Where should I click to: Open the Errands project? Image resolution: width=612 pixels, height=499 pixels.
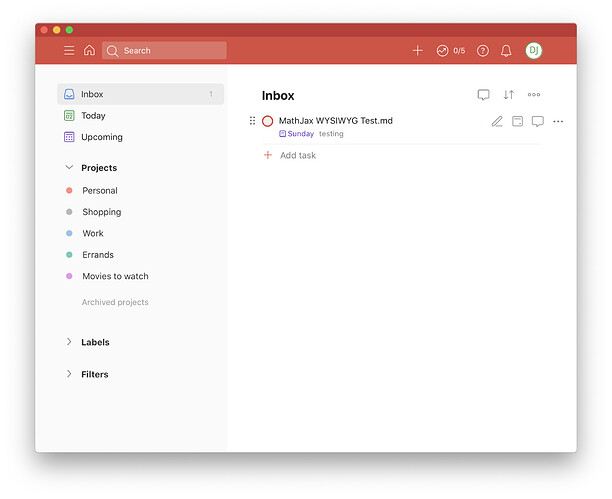[x=98, y=255]
